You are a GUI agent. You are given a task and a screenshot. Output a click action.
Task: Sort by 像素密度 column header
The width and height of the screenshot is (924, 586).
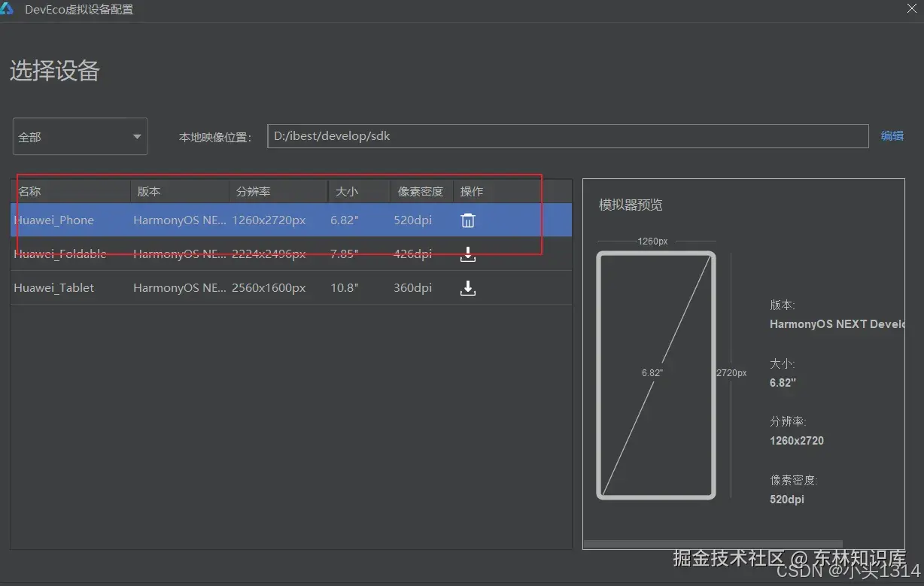pyautogui.click(x=421, y=192)
